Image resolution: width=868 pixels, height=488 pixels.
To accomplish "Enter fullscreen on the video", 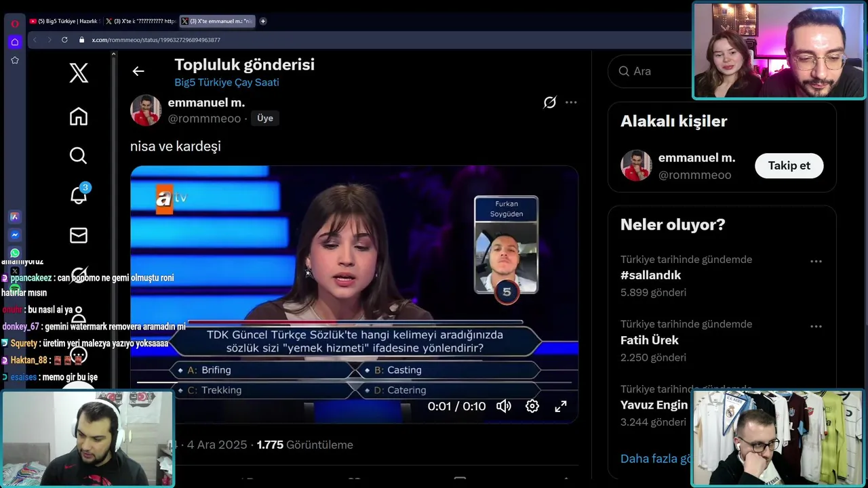I will [x=561, y=406].
